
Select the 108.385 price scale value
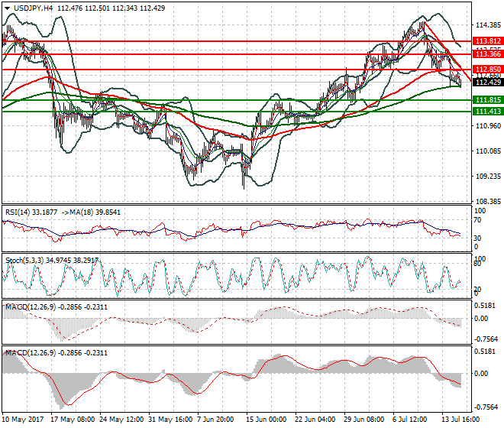pos(488,201)
